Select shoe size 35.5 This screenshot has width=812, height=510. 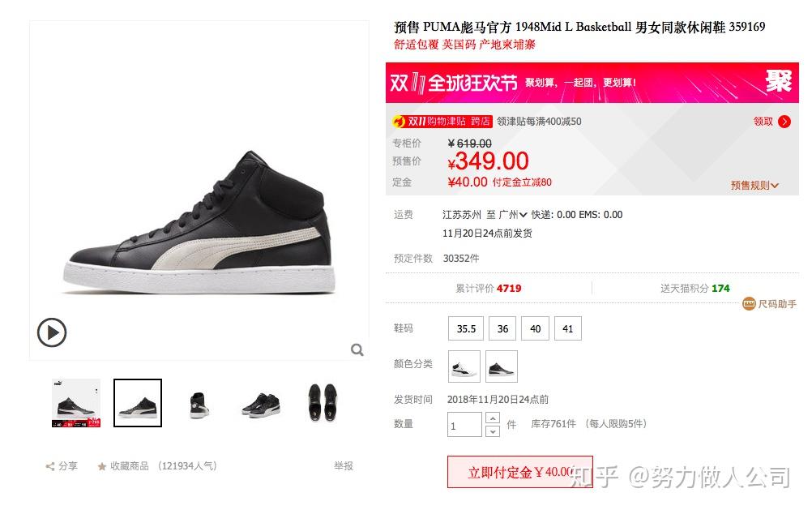pos(466,328)
